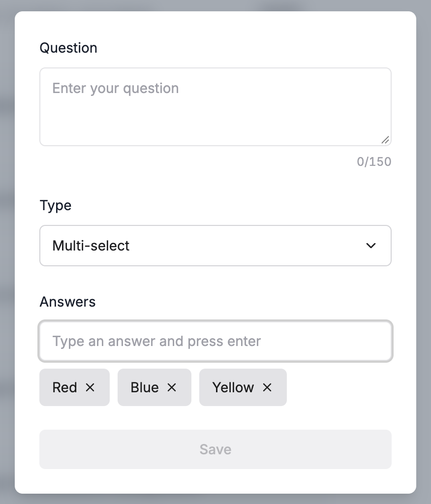The height and width of the screenshot is (504, 431).
Task: Remove the Red answer chip
Action: (90, 387)
